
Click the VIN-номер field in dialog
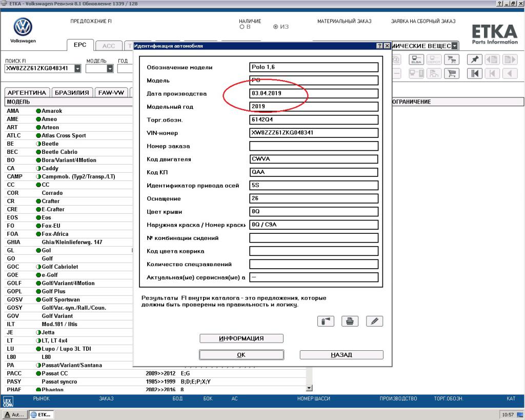click(x=314, y=133)
